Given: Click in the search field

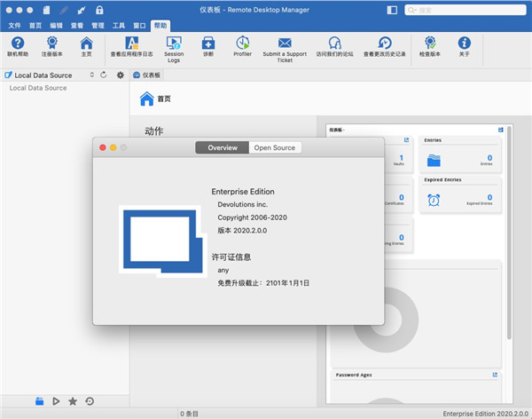Looking at the screenshot, I should coord(465,10).
